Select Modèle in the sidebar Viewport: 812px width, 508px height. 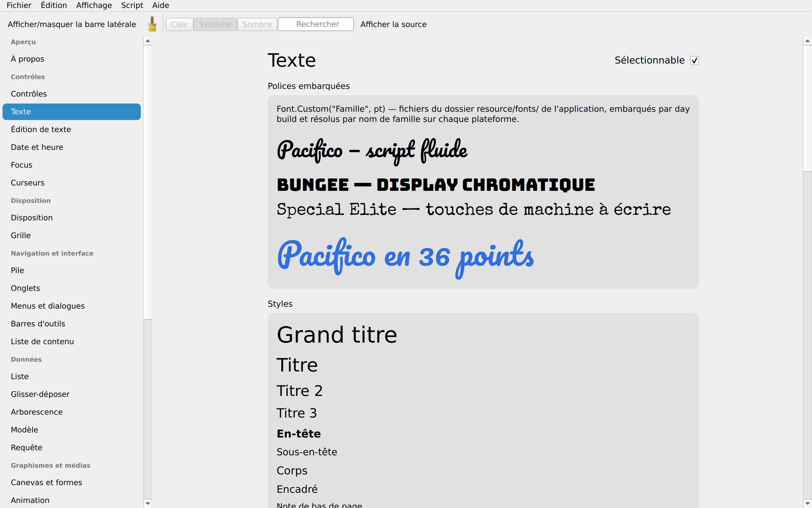71,430
